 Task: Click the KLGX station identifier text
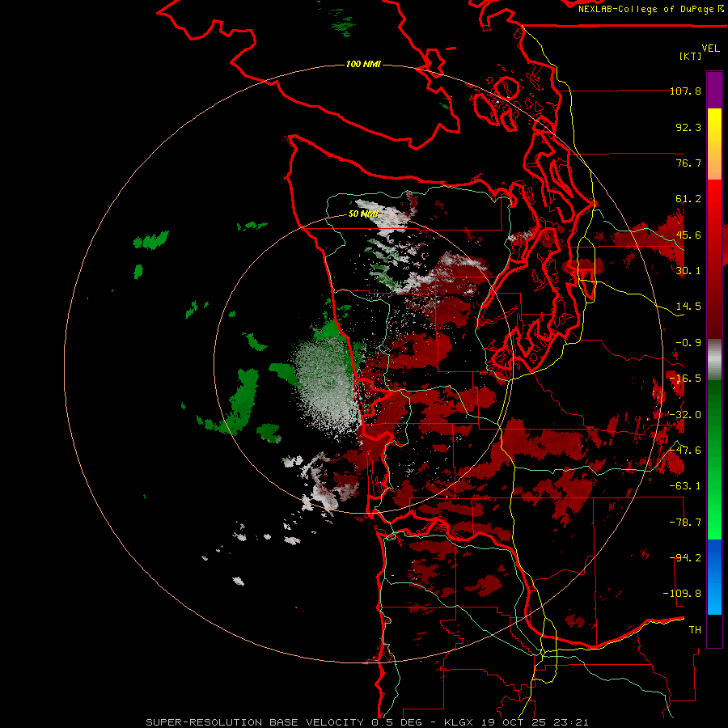click(459, 722)
